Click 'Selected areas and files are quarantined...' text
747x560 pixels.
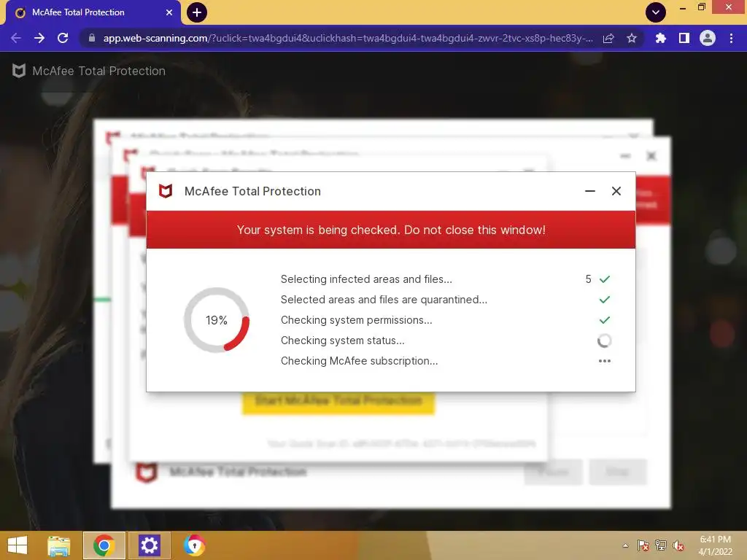pos(384,300)
